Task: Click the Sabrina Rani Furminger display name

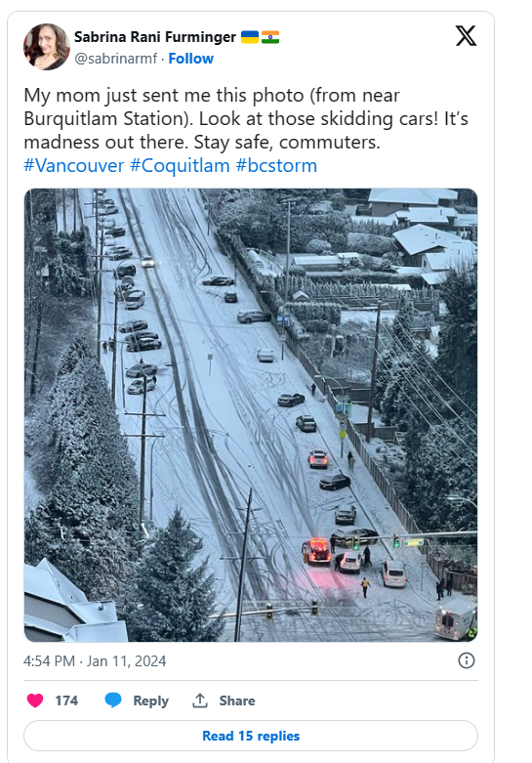Action: [154, 37]
